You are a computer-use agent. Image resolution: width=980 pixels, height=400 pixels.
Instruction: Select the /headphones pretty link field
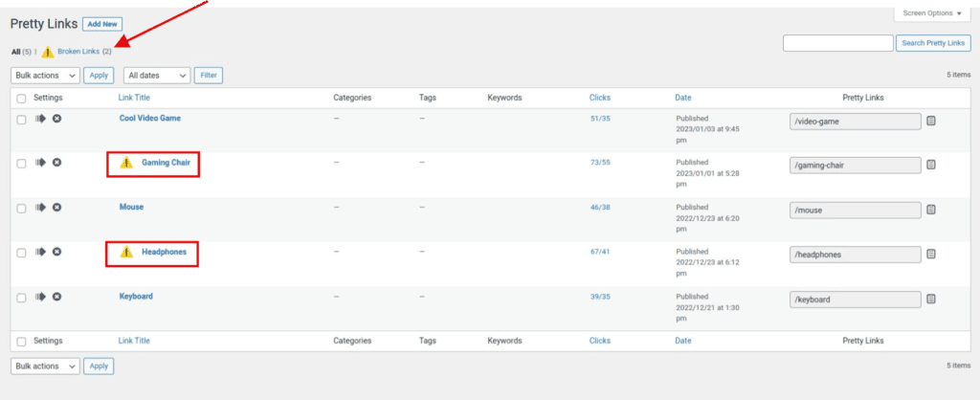pyautogui.click(x=855, y=255)
